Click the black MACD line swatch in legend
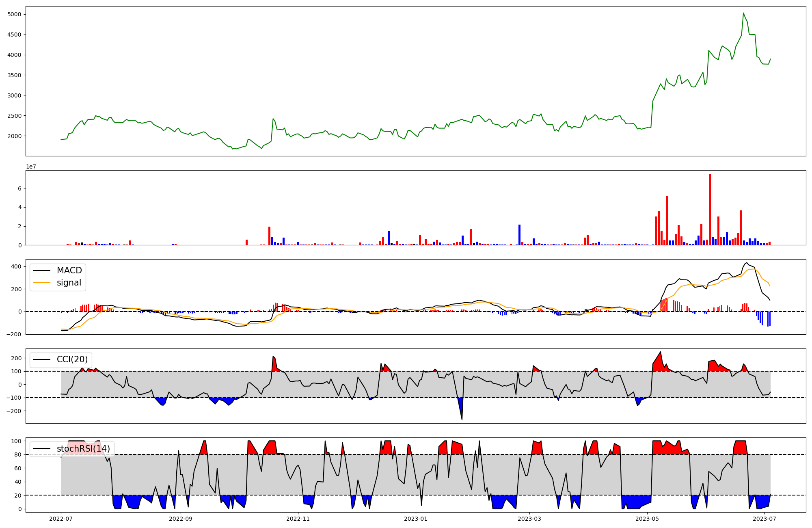The image size is (812, 528). (x=41, y=270)
